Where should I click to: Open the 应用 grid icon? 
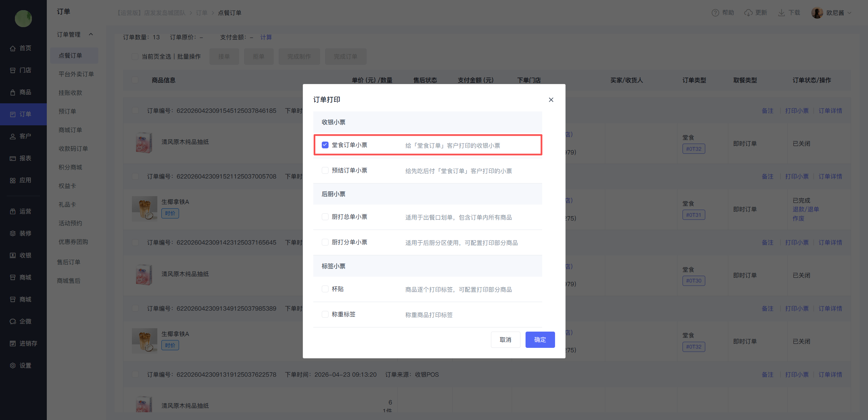tap(13, 181)
